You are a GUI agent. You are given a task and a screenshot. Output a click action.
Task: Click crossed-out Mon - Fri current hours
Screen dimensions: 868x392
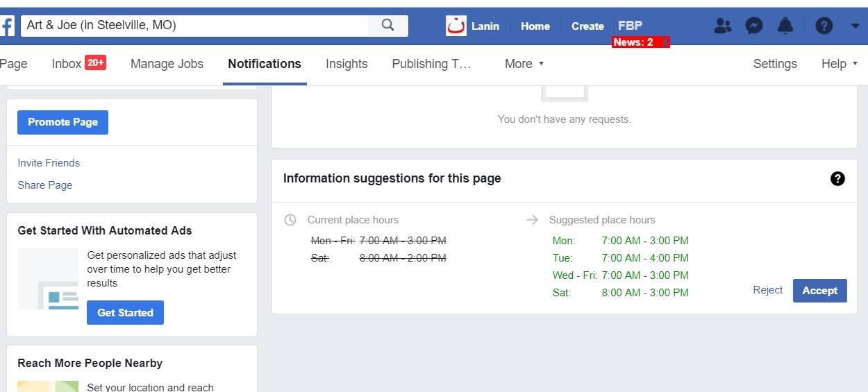(x=378, y=241)
